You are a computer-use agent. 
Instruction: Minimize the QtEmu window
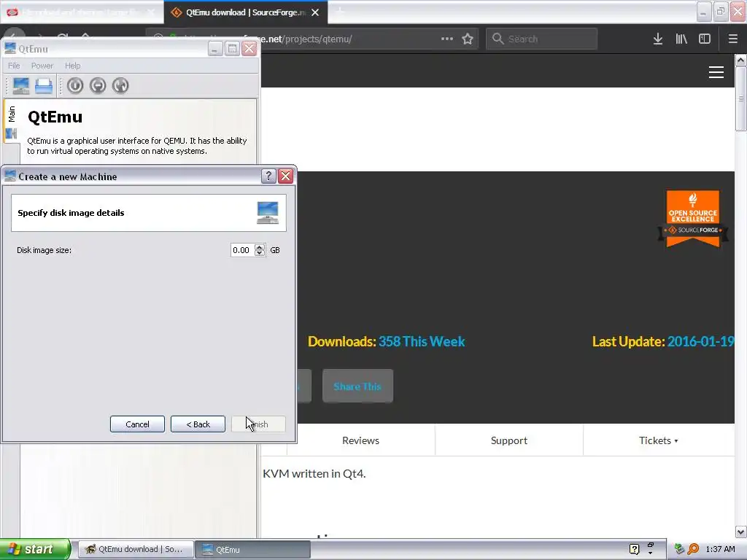pyautogui.click(x=215, y=49)
